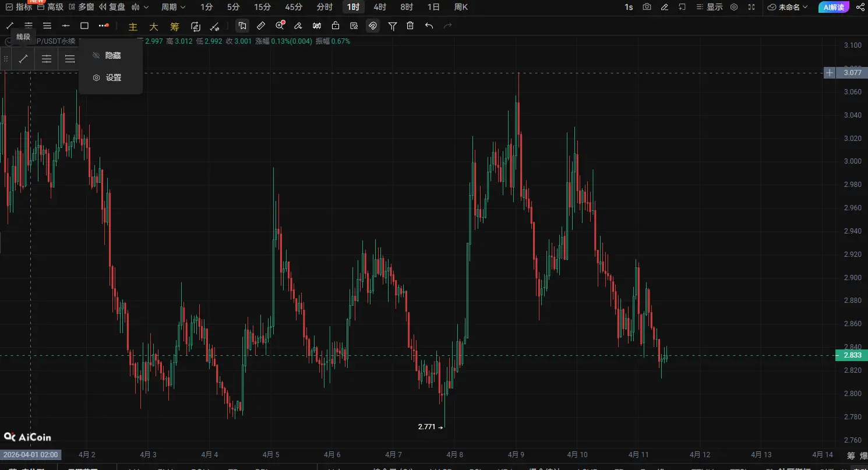Select the 线段 line segment tool in floating bar
Image resolution: width=868 pixels, height=470 pixels.
[23, 59]
